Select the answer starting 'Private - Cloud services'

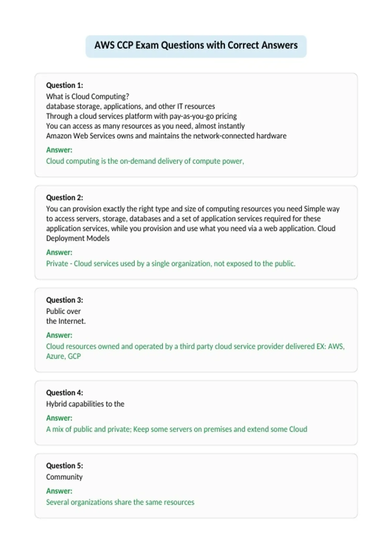click(x=171, y=264)
